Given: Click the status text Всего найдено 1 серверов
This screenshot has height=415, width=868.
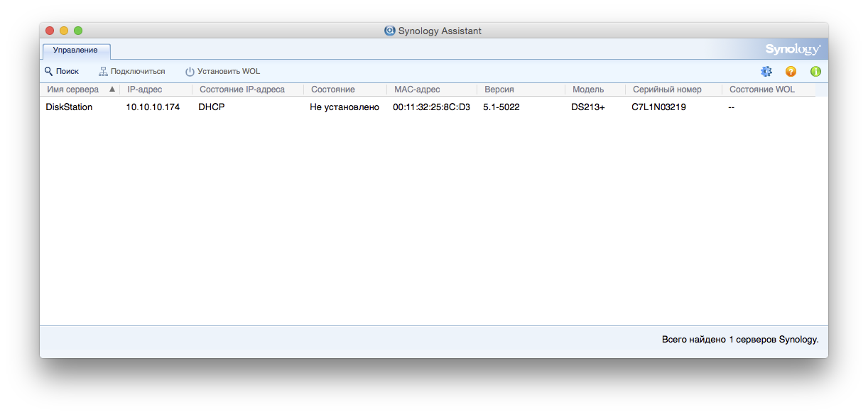Looking at the screenshot, I should pyautogui.click(x=740, y=340).
